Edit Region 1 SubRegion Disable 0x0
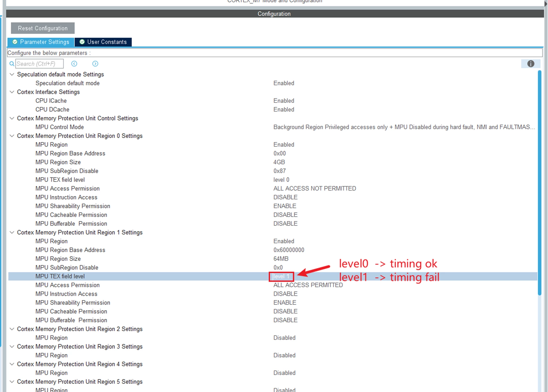Viewport: 548px width, 392px height. pyautogui.click(x=278, y=268)
